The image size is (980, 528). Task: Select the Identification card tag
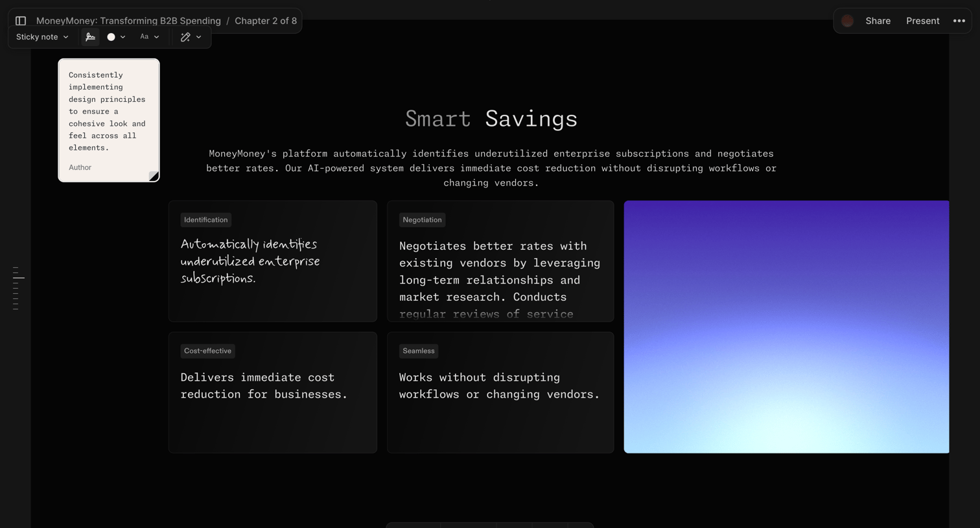click(205, 220)
